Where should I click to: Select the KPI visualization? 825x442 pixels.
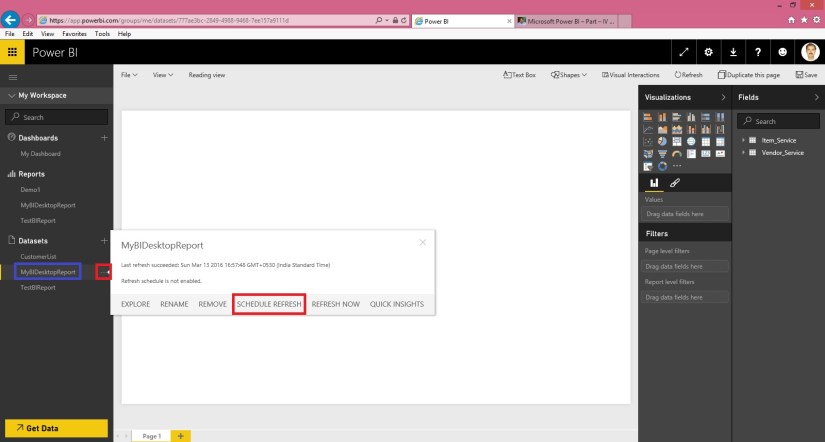(x=720, y=154)
